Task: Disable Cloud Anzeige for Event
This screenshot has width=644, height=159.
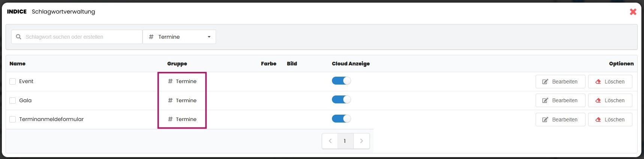Action: click(341, 81)
